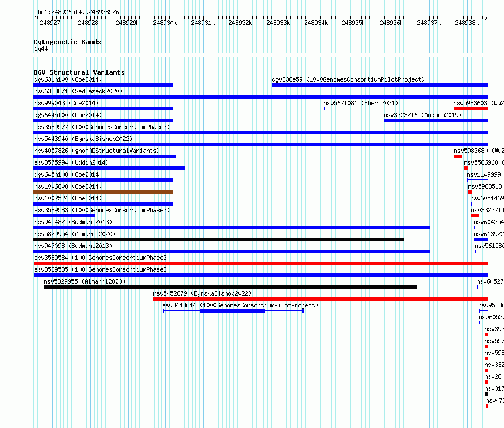Click esv3589584 (1000GenomesConsortiumPhase3) label

[x=102, y=258]
